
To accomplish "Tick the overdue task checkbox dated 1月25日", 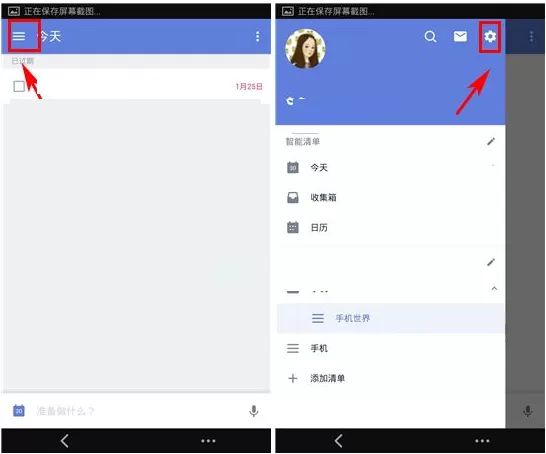I will [x=19, y=86].
